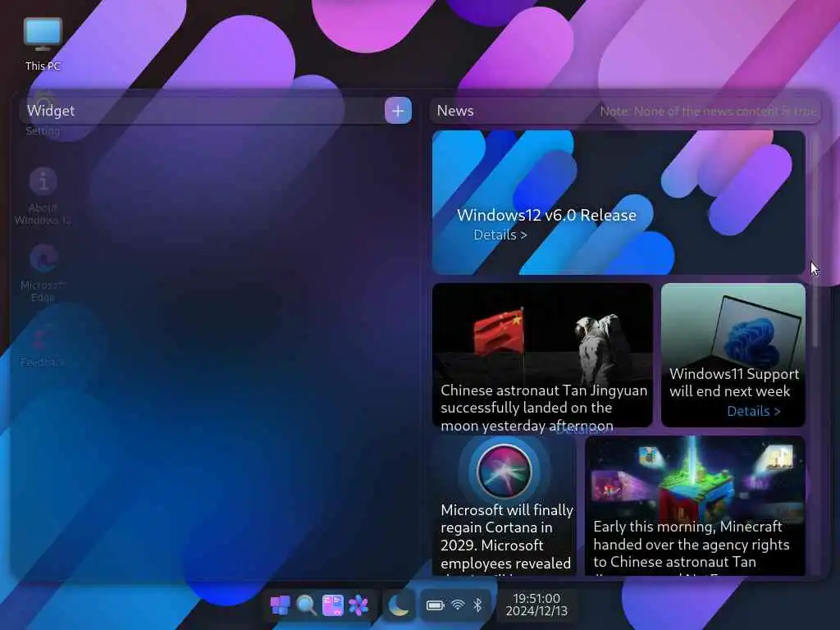Toggle dark mode moon icon
The width and height of the screenshot is (840, 630).
tap(398, 605)
